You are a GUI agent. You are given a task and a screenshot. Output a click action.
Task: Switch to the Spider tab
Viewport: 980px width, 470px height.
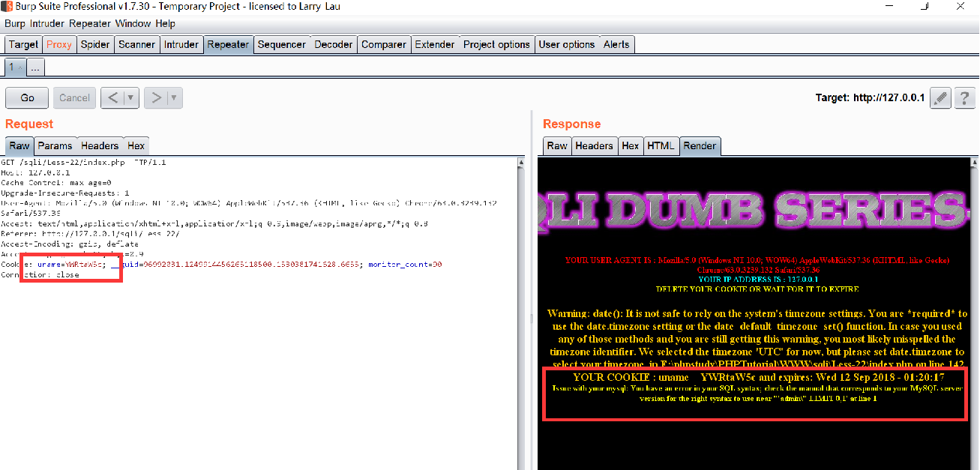pos(95,44)
